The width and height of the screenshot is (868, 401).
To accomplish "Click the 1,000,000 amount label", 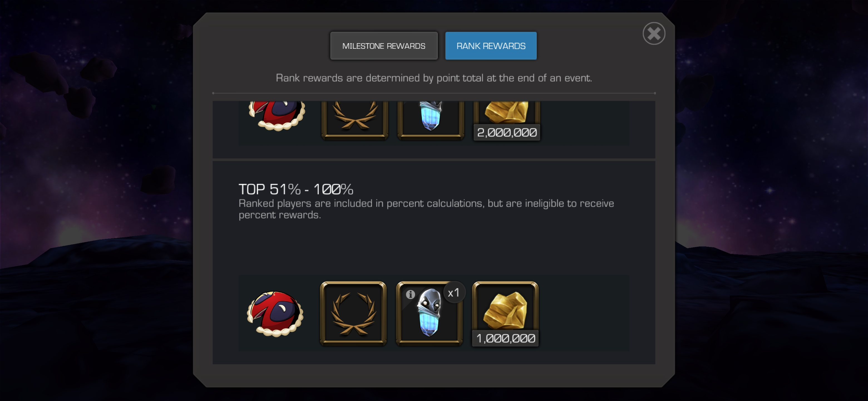I will click(x=505, y=338).
